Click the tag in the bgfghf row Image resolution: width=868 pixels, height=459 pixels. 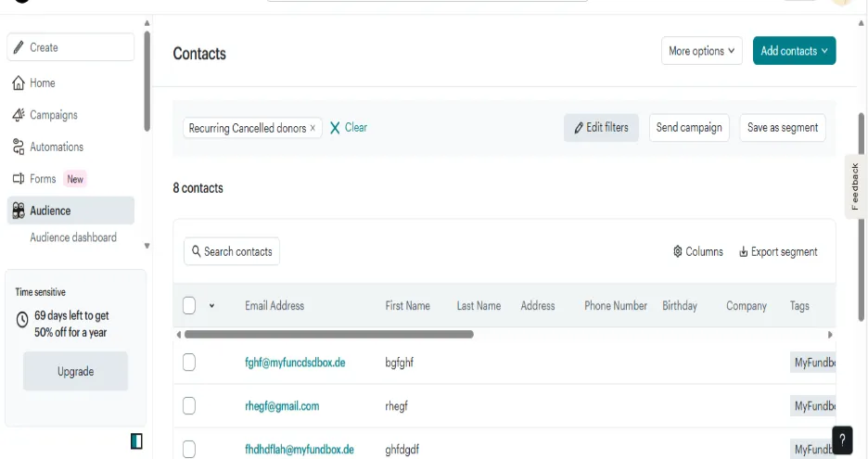point(812,363)
